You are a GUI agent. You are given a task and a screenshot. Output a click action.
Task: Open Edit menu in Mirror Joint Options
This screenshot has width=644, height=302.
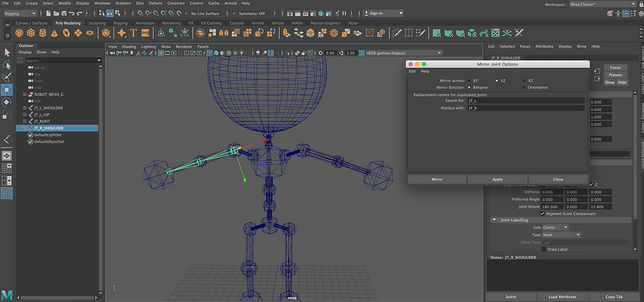pos(412,71)
